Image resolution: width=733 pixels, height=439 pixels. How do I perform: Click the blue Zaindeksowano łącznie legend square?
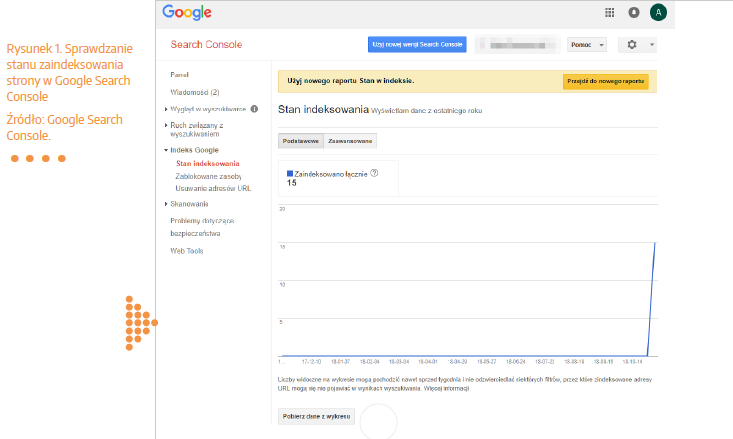click(x=290, y=173)
